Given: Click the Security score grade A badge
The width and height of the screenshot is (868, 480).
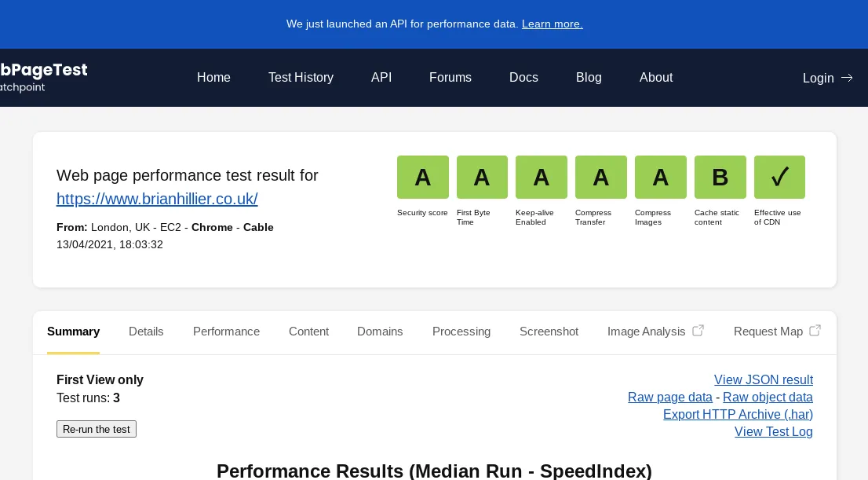Looking at the screenshot, I should [423, 177].
